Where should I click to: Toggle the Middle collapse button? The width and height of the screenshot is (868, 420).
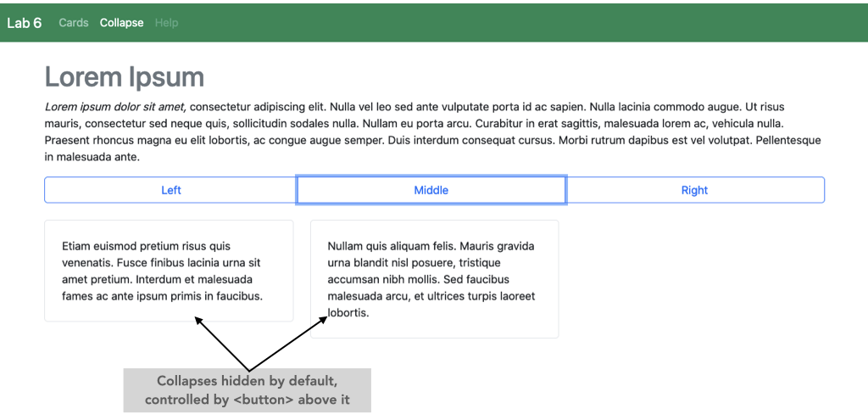431,190
